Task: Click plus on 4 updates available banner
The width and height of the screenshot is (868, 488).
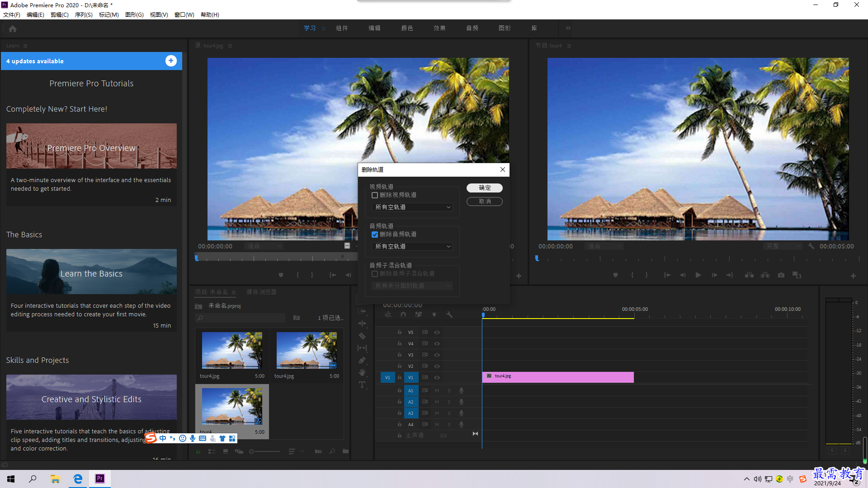Action: (x=171, y=61)
